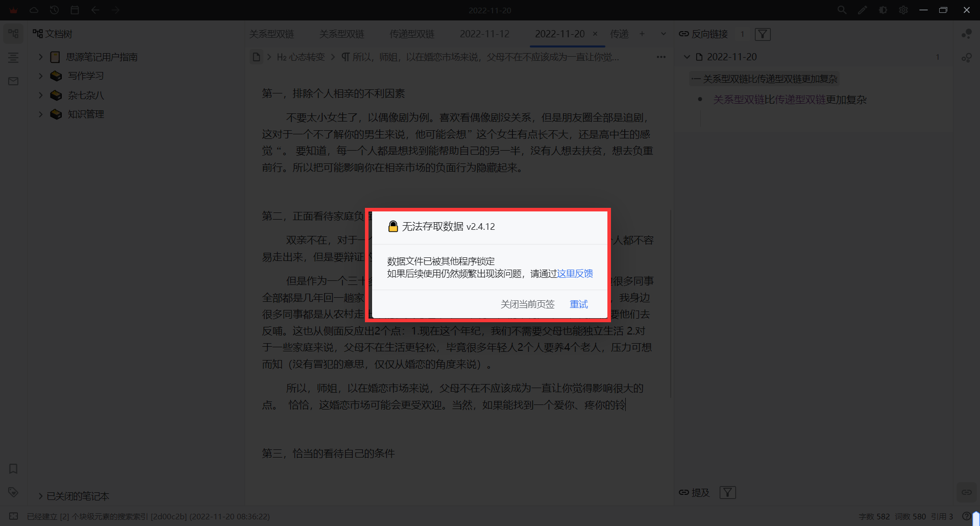Switch to the 传递型双链 tab

[x=412, y=34]
